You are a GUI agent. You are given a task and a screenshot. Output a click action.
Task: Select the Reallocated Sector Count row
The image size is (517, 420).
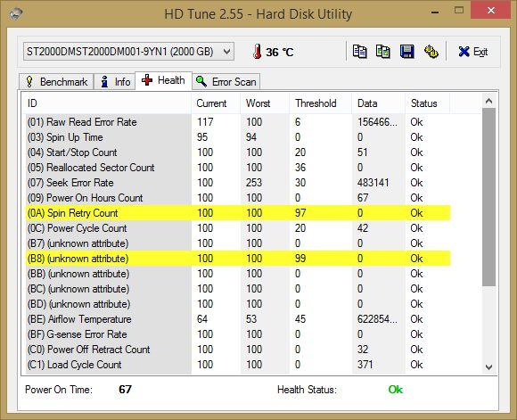click(238, 168)
